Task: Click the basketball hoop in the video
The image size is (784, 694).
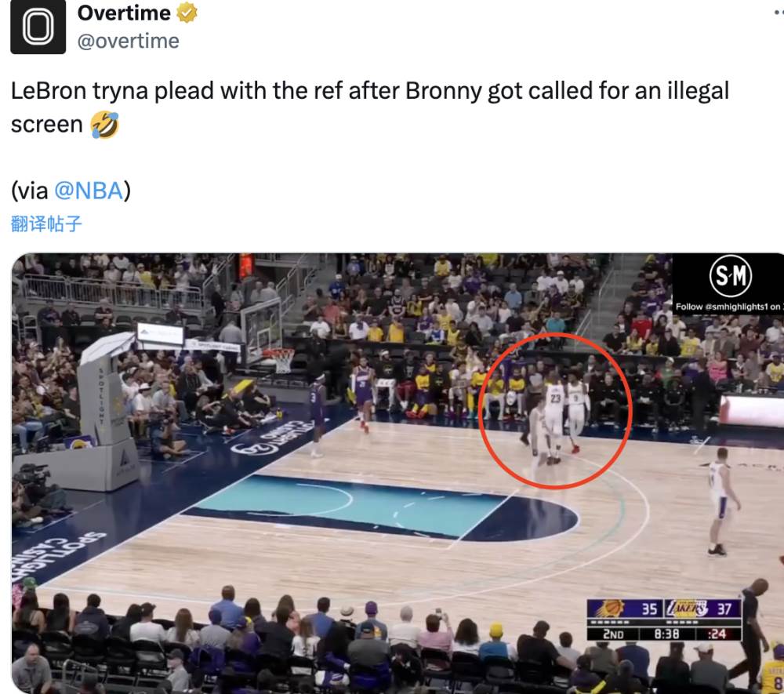Action: click(x=280, y=359)
